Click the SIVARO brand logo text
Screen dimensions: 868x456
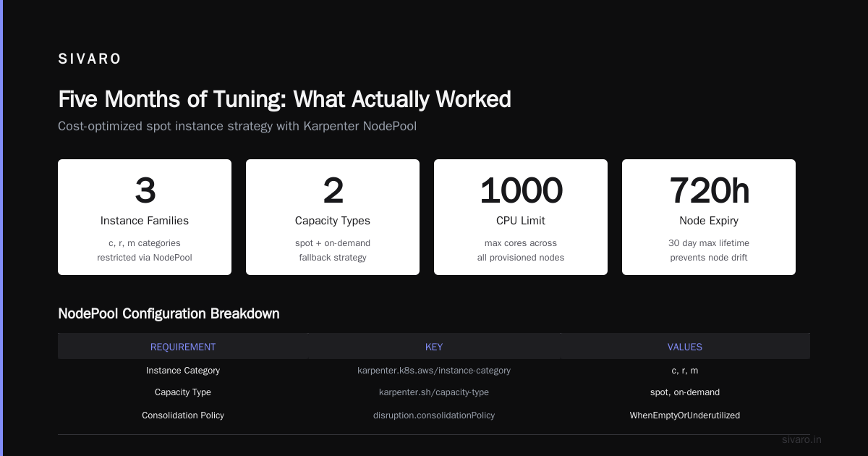pos(90,59)
